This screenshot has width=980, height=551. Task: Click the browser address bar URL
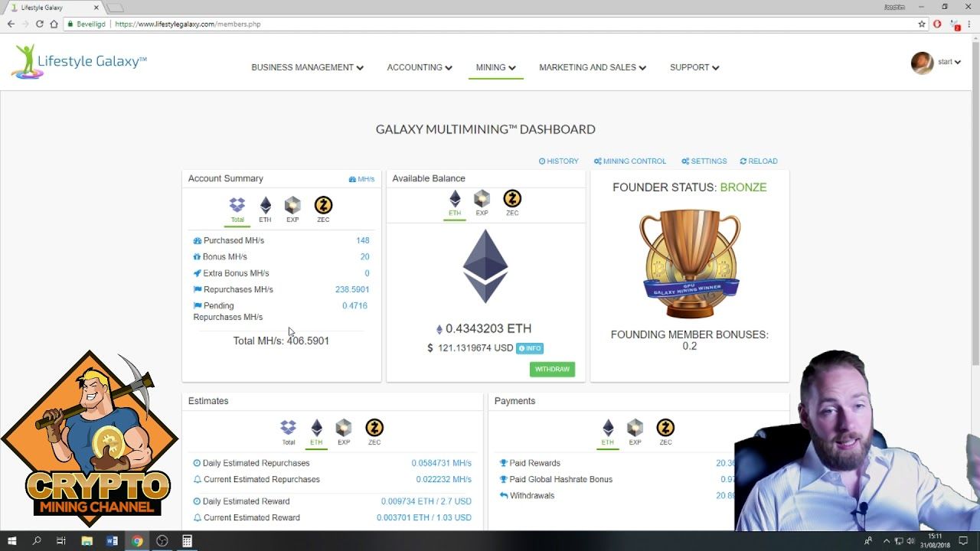[188, 24]
